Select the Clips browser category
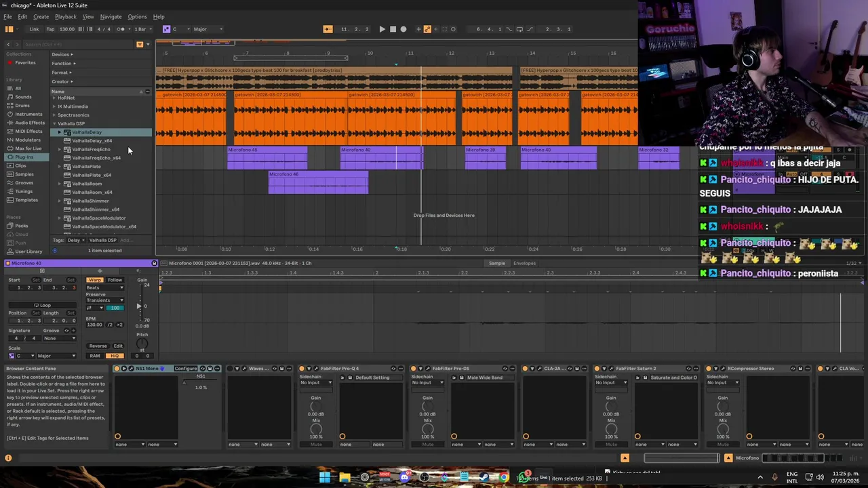The width and height of the screenshot is (868, 488). point(20,165)
